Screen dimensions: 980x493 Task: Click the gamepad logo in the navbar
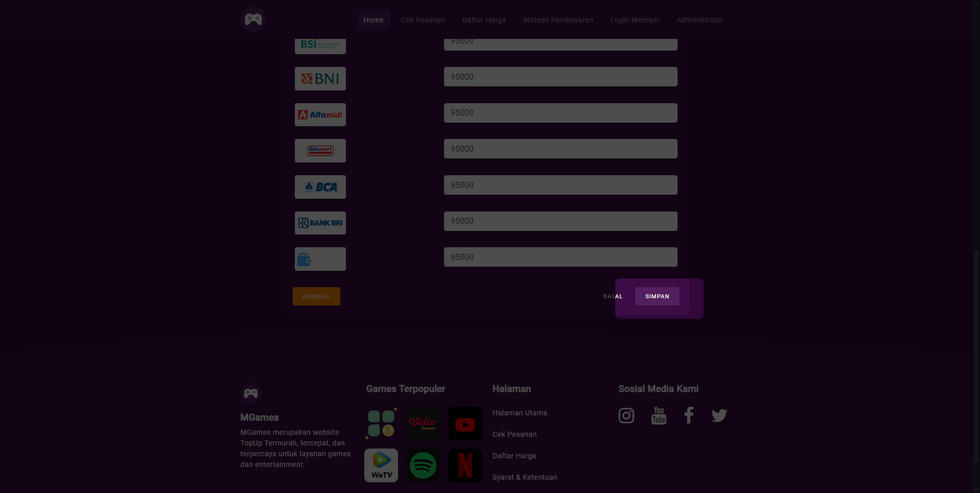[253, 19]
